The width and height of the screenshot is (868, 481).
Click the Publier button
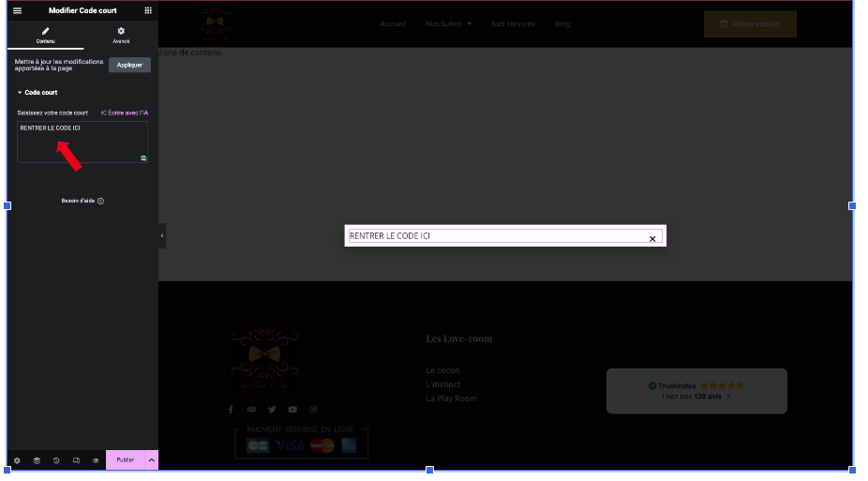point(125,460)
